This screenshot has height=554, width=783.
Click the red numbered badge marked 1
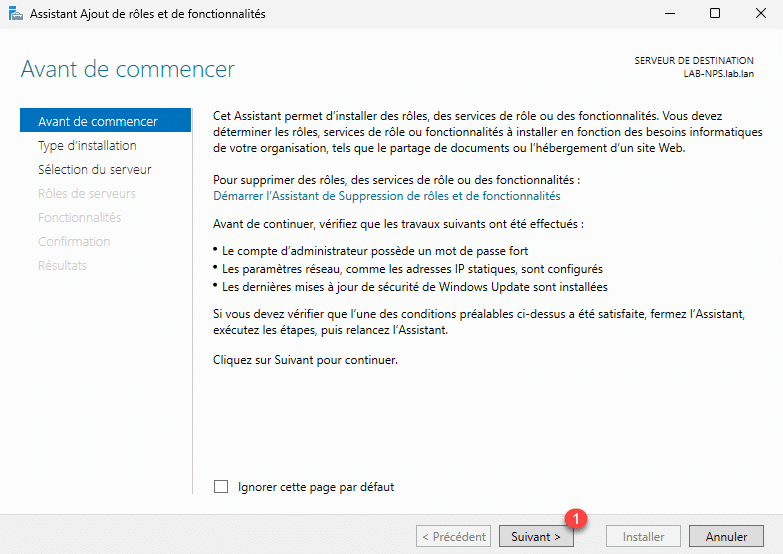(x=575, y=518)
